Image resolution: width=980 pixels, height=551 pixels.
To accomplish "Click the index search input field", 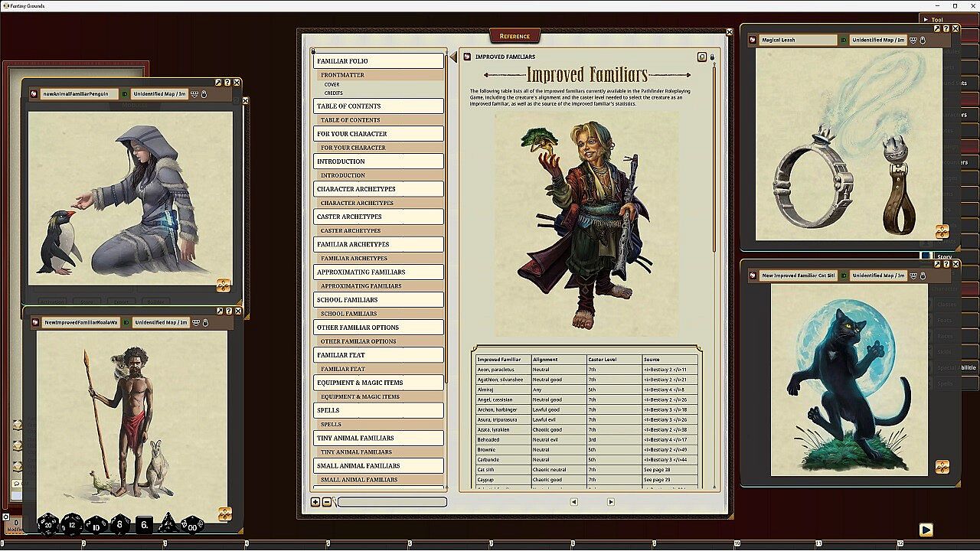I will [x=392, y=502].
